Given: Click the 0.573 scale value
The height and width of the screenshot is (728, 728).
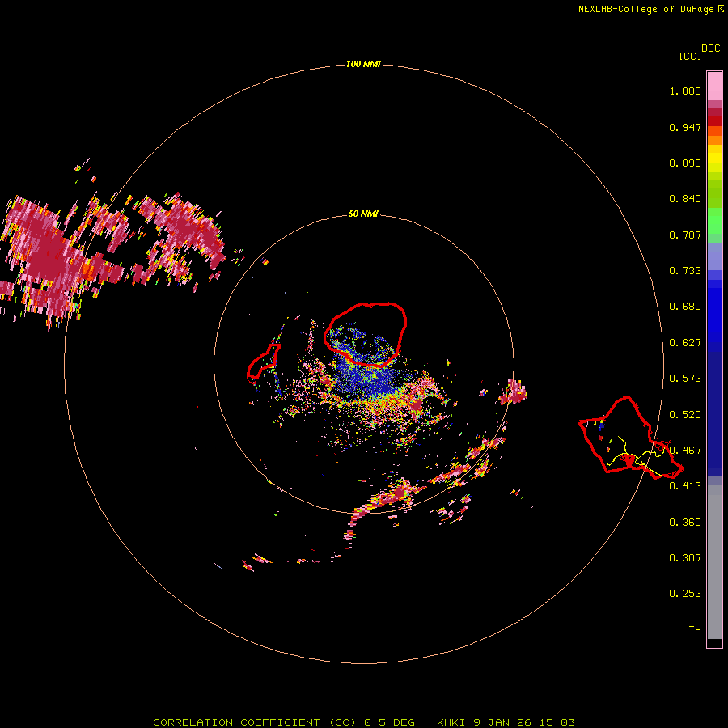Looking at the screenshot, I should (x=685, y=379).
